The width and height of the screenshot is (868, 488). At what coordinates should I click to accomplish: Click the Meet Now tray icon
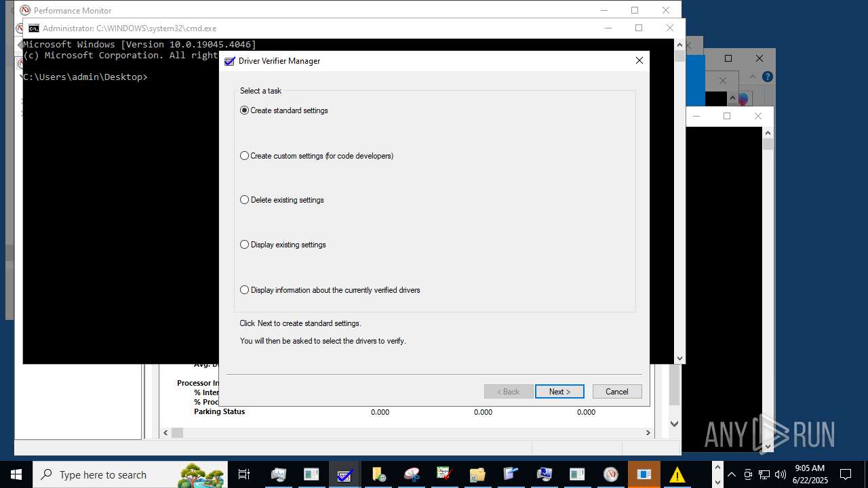pos(748,474)
